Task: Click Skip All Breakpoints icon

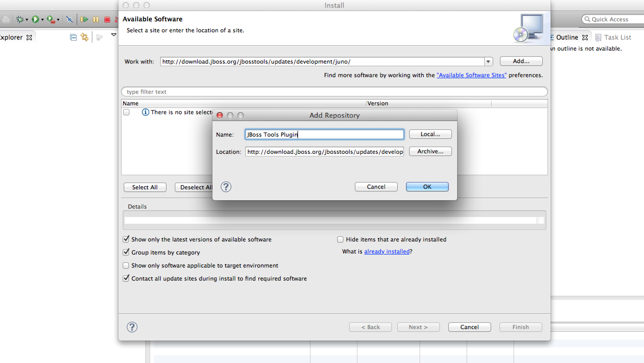Action: (x=69, y=19)
